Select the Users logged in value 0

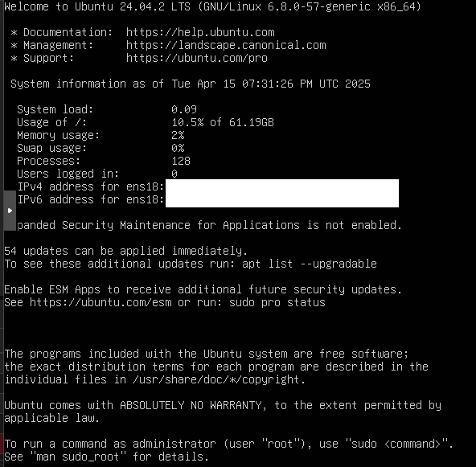point(174,174)
